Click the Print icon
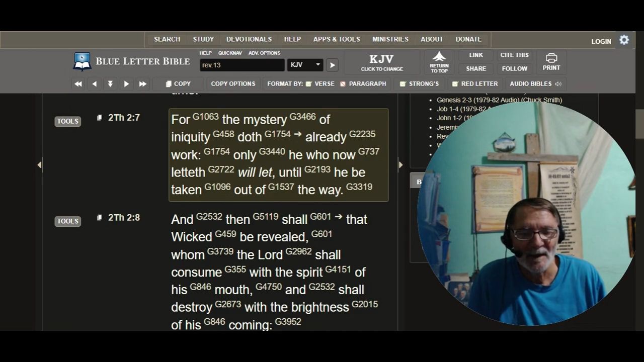Viewport: 644px width, 362px height. (551, 62)
